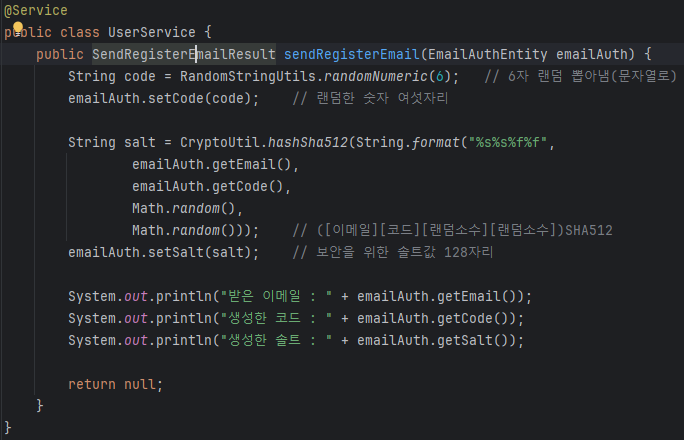Click the return null statement
This screenshot has height=440, width=684.
coord(116,385)
